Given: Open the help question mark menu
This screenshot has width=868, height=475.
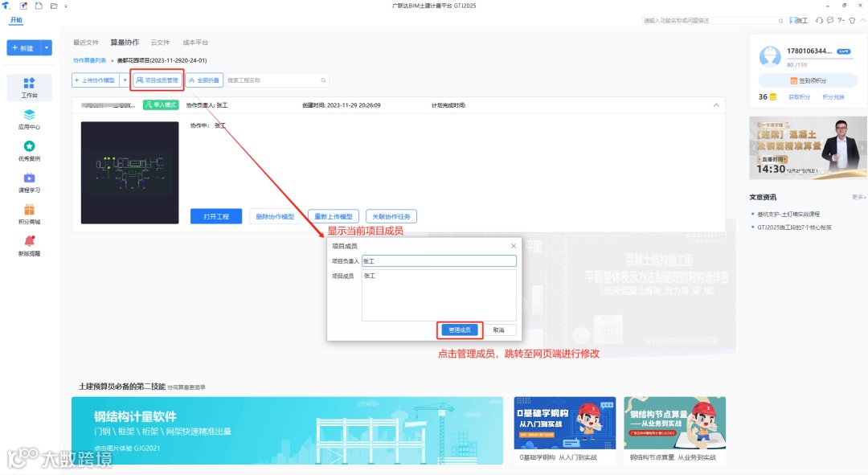Looking at the screenshot, I should coord(841,20).
